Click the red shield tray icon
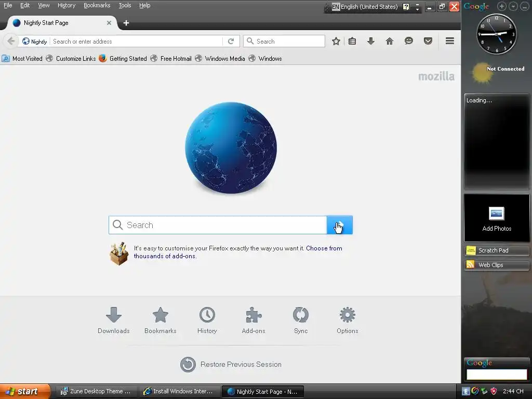532x399 pixels. coord(494,391)
